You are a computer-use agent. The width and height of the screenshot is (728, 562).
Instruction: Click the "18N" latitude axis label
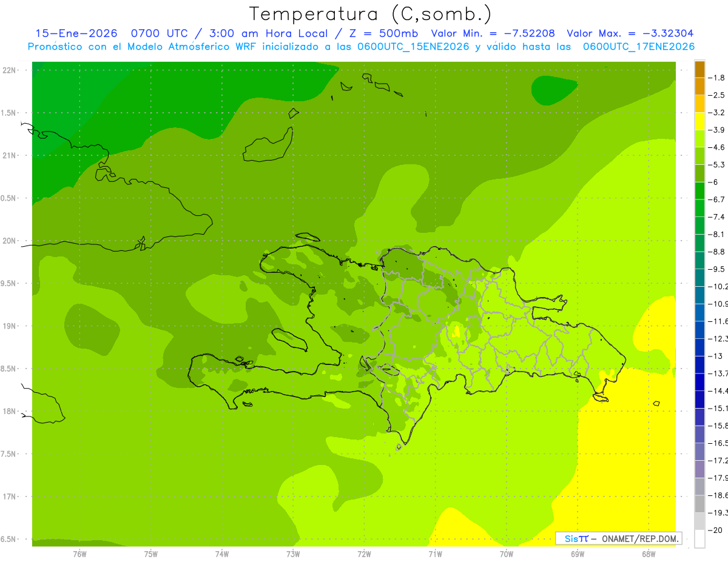point(10,412)
